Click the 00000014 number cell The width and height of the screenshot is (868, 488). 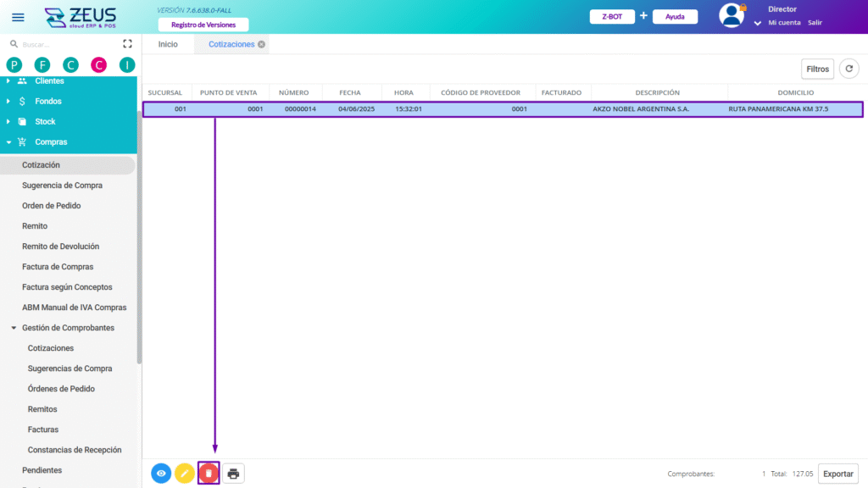(300, 109)
